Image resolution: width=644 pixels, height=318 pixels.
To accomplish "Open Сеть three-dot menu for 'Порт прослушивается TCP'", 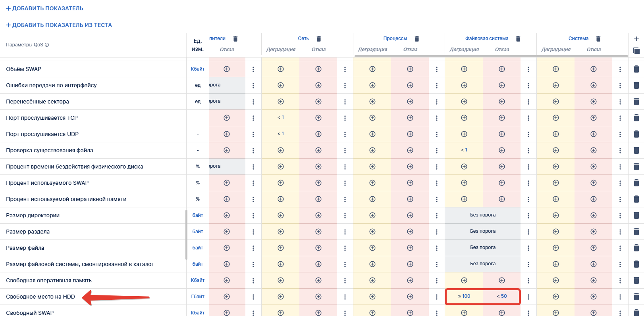I will pyautogui.click(x=345, y=118).
